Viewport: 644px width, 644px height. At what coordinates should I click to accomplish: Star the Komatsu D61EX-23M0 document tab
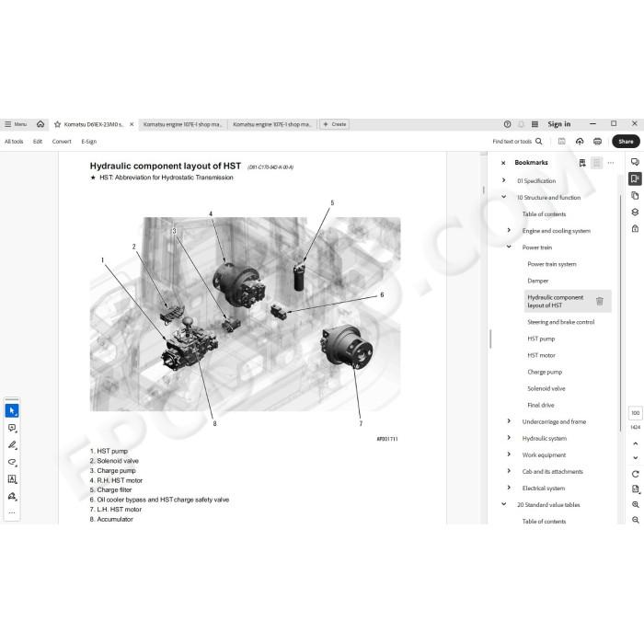57,124
